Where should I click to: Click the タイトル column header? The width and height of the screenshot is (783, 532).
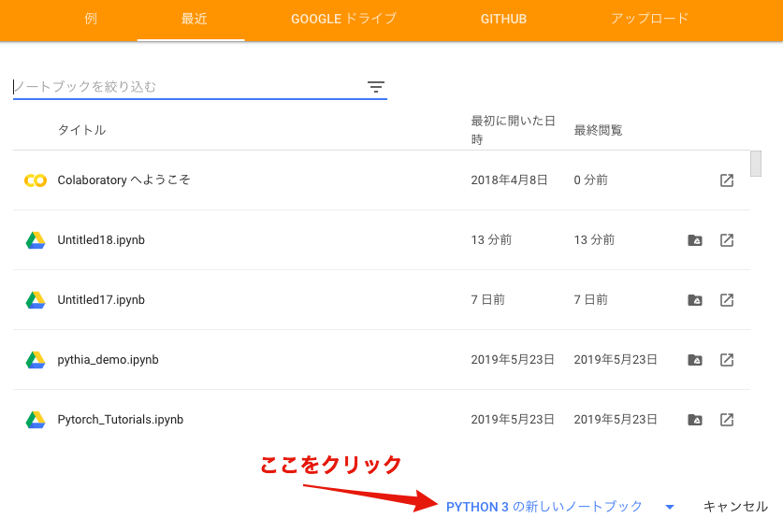pos(82,130)
